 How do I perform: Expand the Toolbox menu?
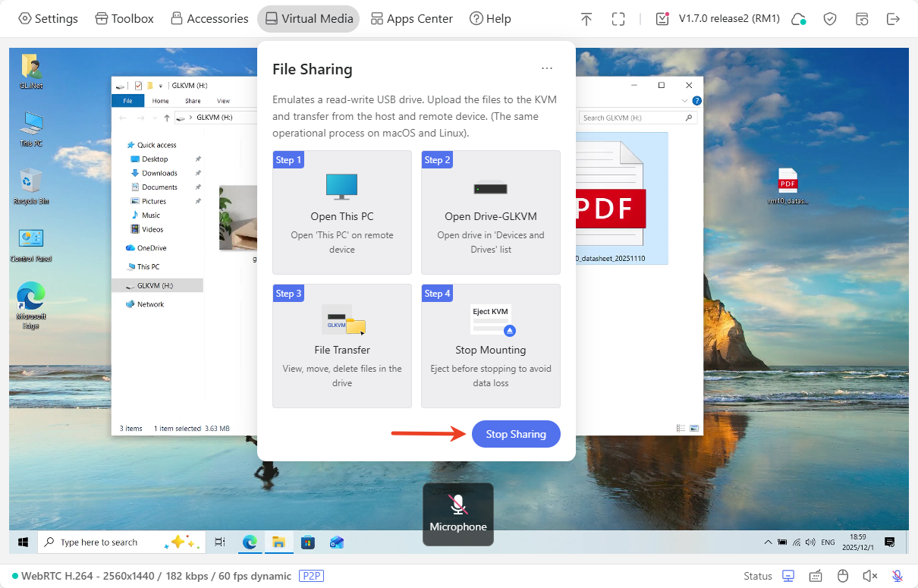[x=124, y=19]
